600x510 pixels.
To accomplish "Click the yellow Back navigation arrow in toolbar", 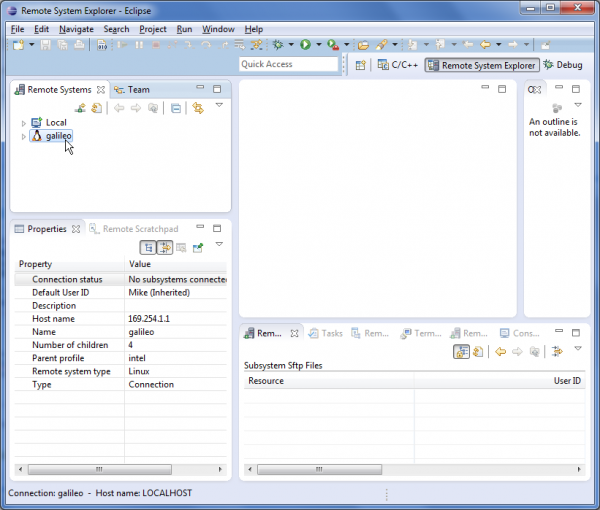I will point(485,45).
